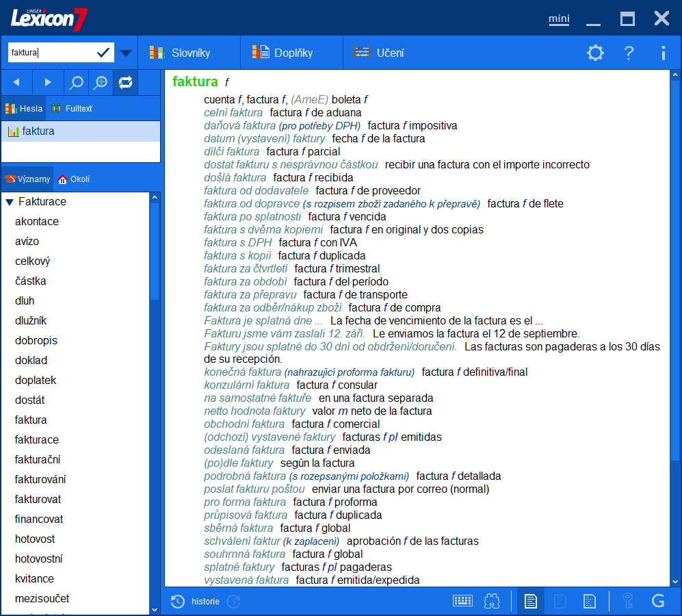Click the binoculars icon in bottom bar
The image size is (682, 616).
pos(492,601)
